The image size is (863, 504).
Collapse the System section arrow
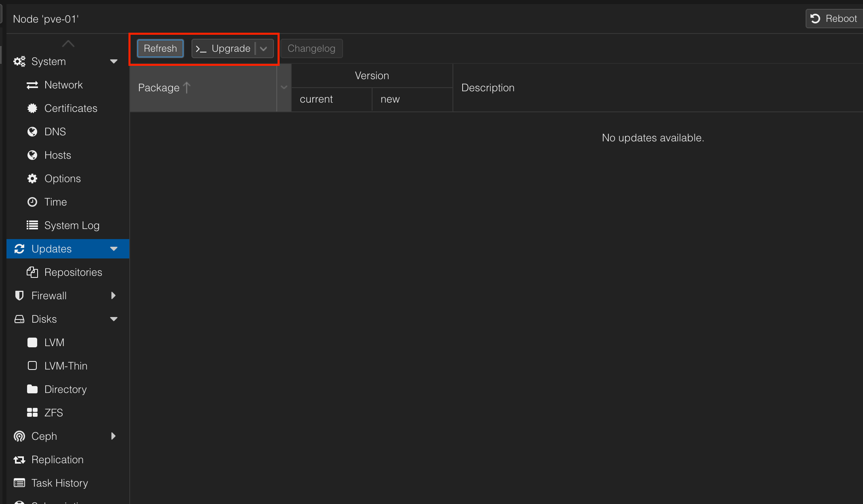coord(114,61)
